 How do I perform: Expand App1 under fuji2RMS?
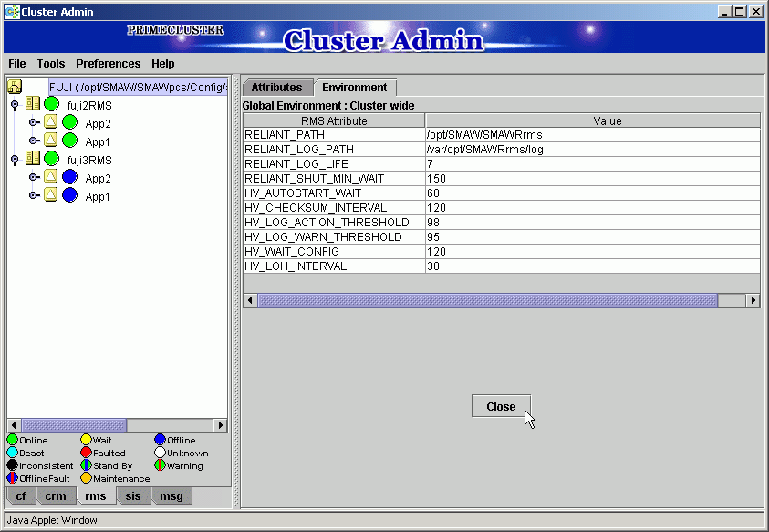(34, 141)
